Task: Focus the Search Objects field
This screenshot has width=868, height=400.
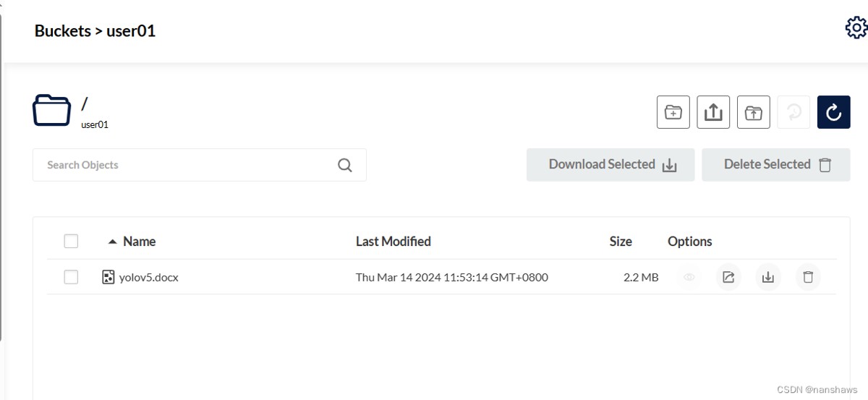Action: coord(188,165)
